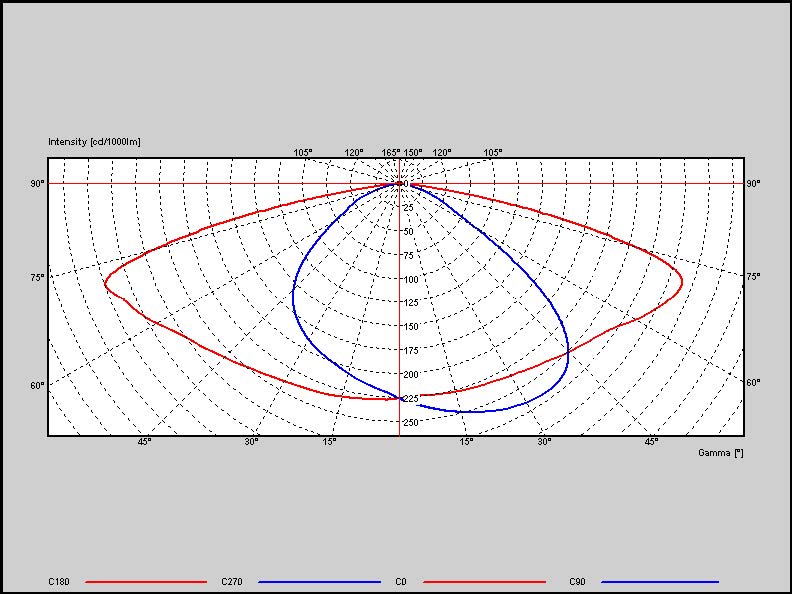Click the Gamma [°] axis label
This screenshot has height=594, width=792.
point(721,453)
